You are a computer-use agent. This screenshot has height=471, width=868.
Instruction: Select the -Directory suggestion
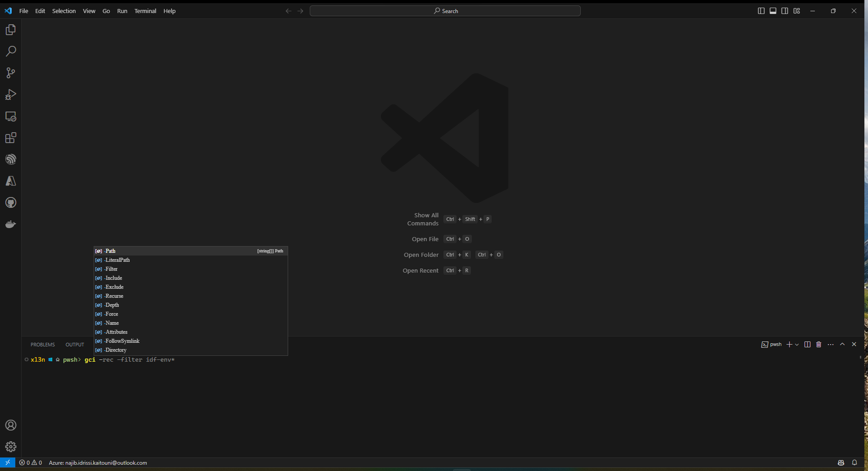coord(191,350)
